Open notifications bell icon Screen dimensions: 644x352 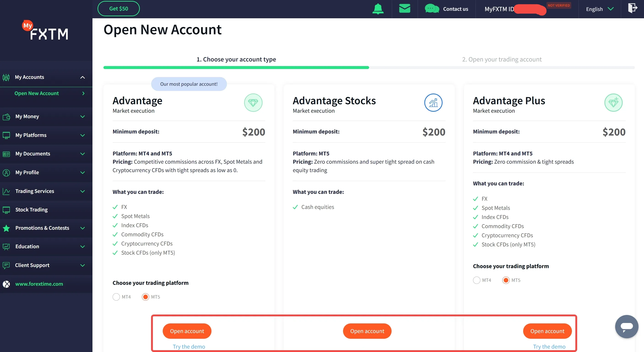378,9
